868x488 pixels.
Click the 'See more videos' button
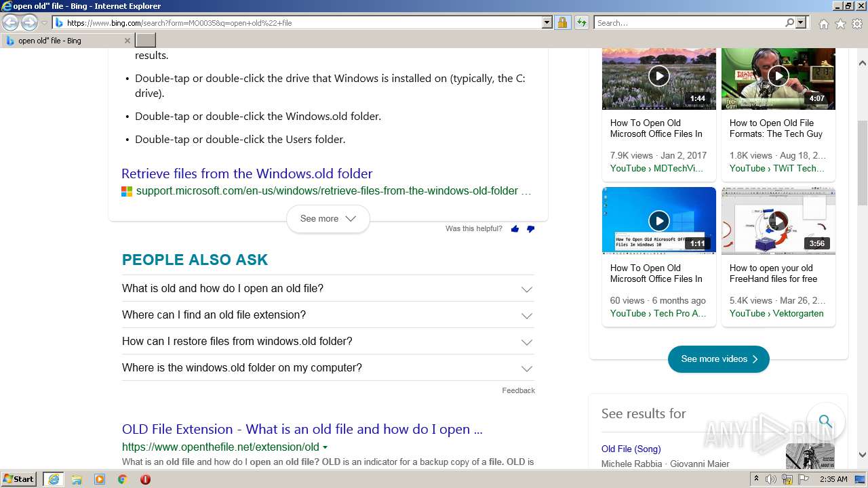tap(718, 359)
